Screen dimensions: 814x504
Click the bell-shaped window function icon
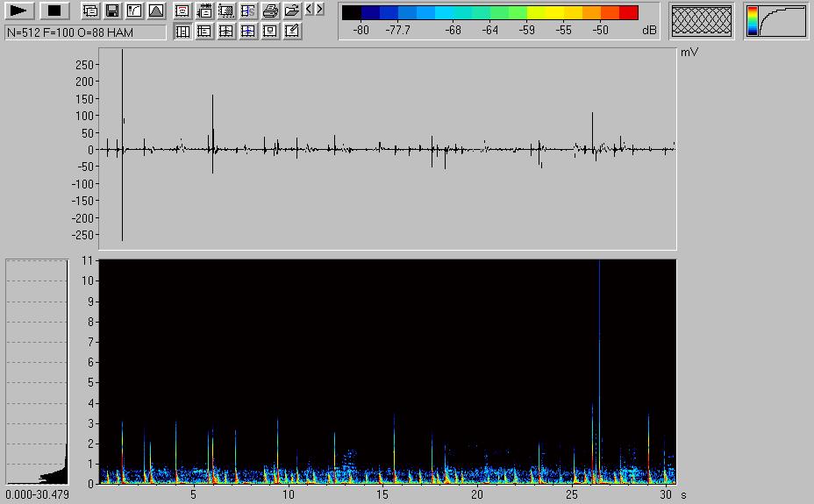click(156, 11)
